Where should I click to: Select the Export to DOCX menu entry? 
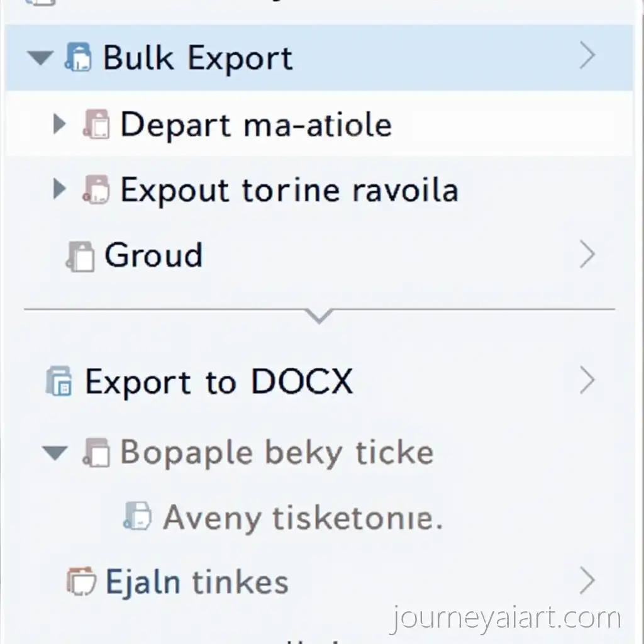pos(219,382)
